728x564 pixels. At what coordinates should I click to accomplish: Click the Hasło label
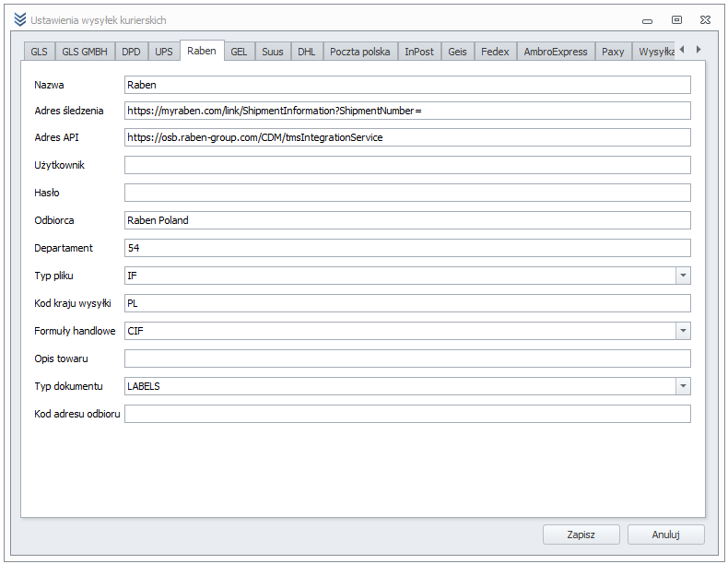[x=47, y=193]
